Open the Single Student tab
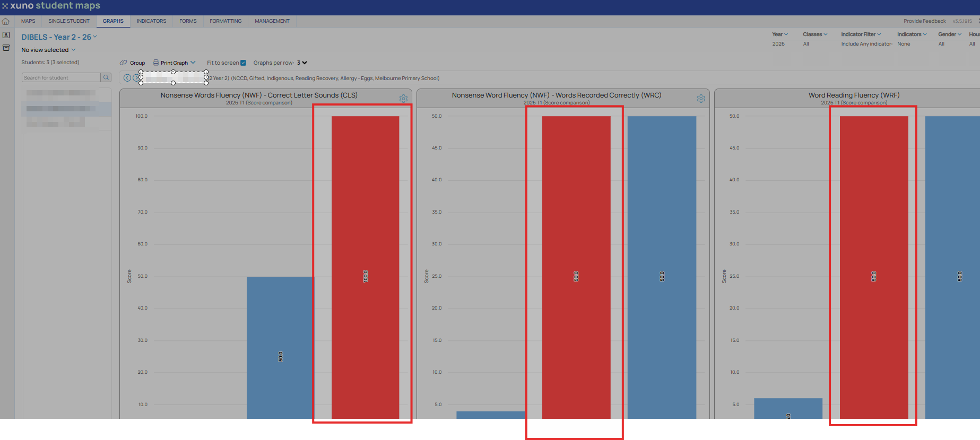Screen dimensions: 980x440 69,21
